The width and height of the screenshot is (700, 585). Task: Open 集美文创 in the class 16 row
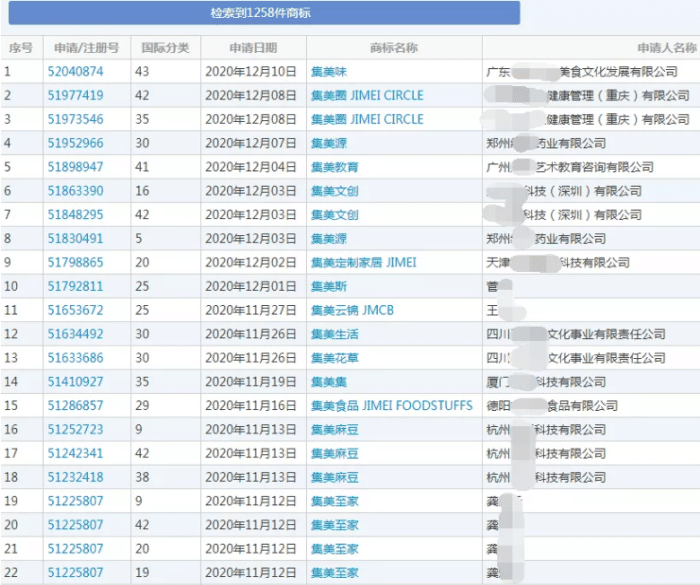[x=334, y=191]
